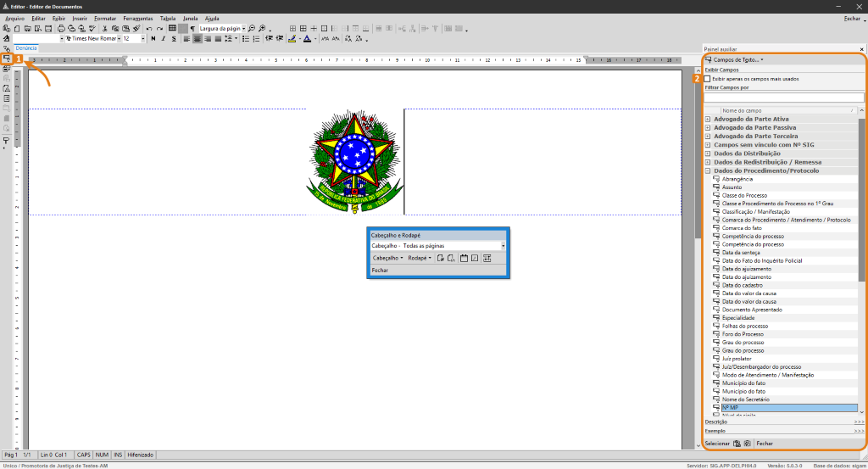Click the insert page number icon in header toolbar

point(441,258)
